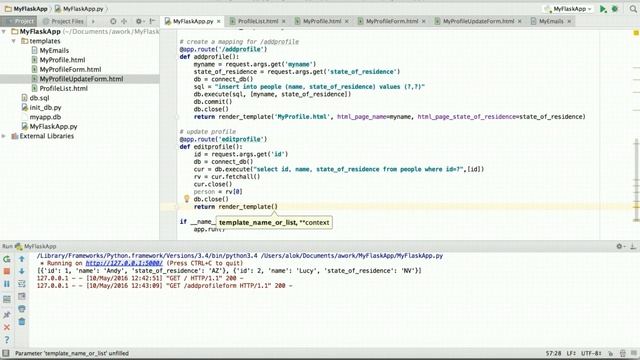Close the MyProfileUpdateForm.html tab

click(x=520, y=21)
